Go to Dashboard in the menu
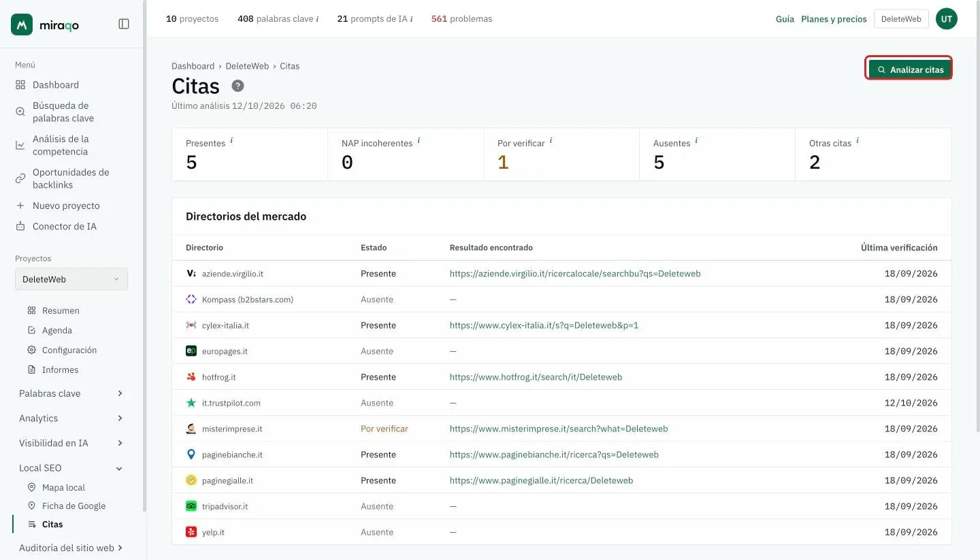This screenshot has height=560, width=980. pos(56,85)
